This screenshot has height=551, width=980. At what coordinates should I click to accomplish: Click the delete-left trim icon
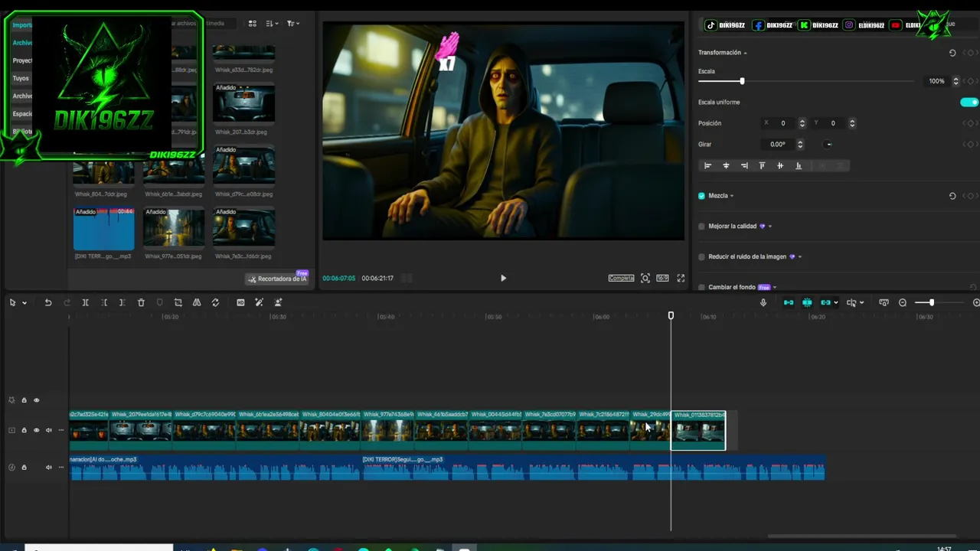(x=104, y=302)
